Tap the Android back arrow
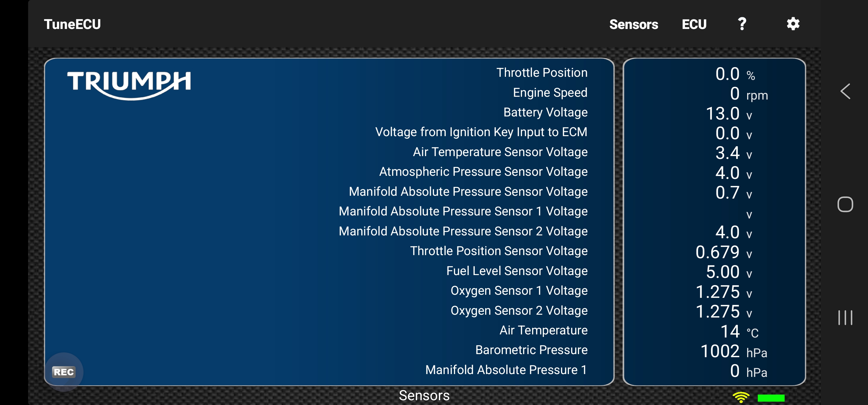The image size is (868, 405). coord(845,91)
